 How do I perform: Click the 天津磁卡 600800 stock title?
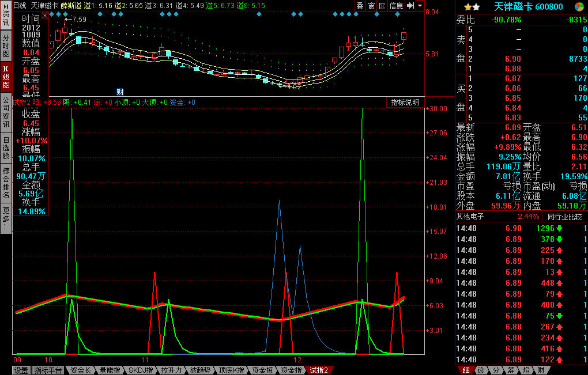tap(529, 6)
